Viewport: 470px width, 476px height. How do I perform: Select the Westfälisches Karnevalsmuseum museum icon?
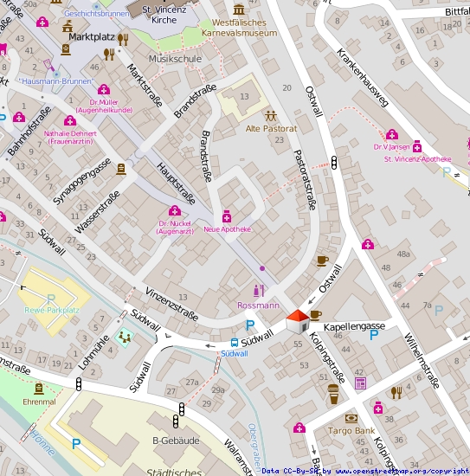pos(239,10)
